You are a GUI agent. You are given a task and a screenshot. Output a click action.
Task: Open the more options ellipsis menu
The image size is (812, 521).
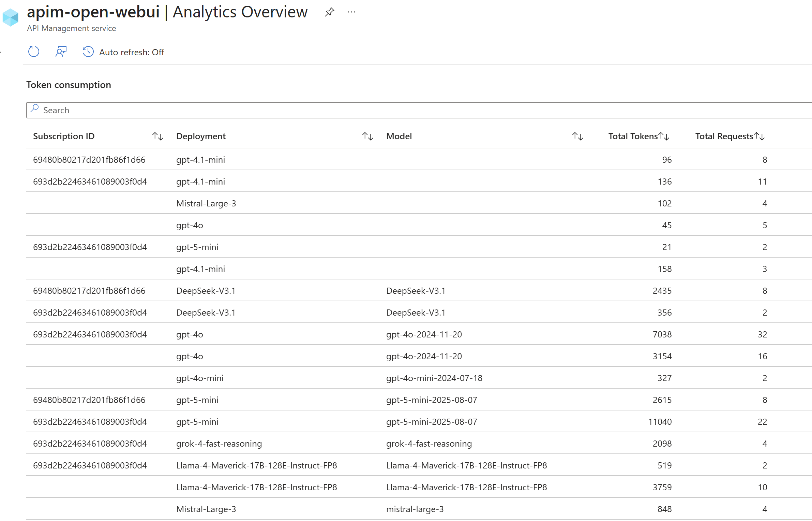(x=351, y=12)
